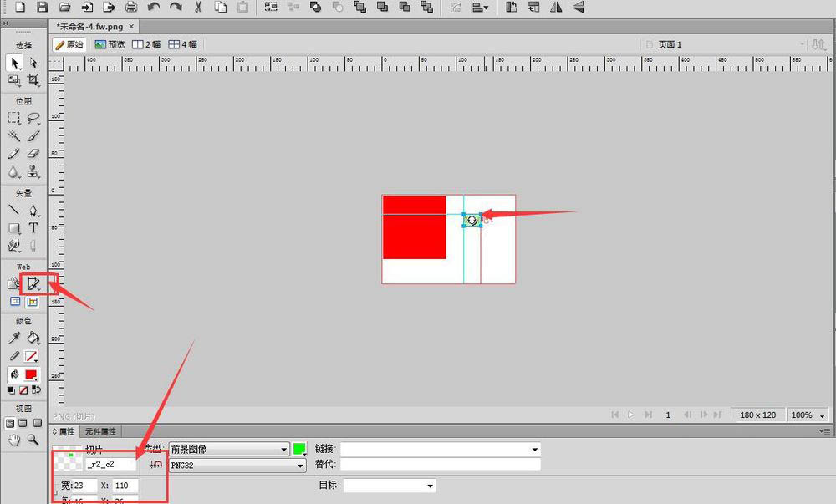This screenshot has height=504, width=836.
Task: Open the 目标 target dropdown
Action: pos(390,486)
